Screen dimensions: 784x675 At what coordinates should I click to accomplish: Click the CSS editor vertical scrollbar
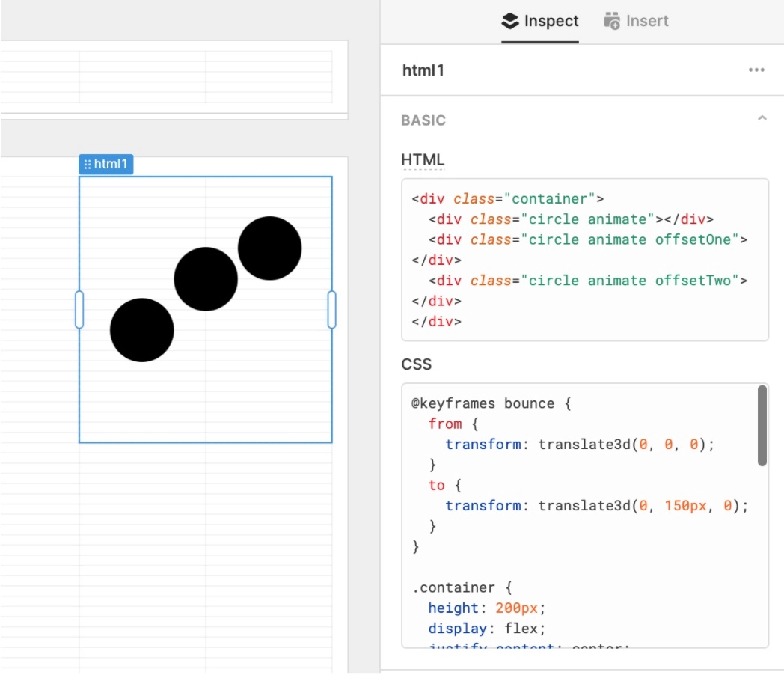coord(762,426)
